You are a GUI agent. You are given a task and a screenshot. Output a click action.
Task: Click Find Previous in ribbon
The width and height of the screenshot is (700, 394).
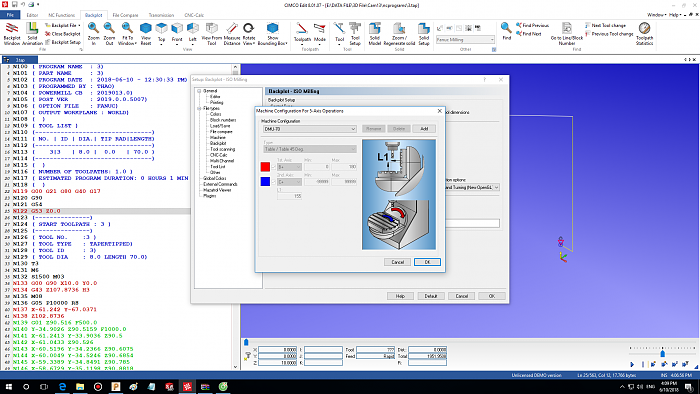tap(532, 25)
